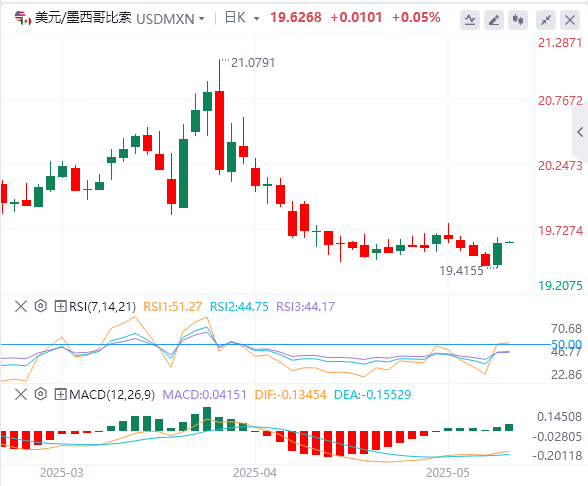The width and height of the screenshot is (588, 486).
Task: Click the tall red candle at the 21.0791 peak
Action: click(x=219, y=130)
